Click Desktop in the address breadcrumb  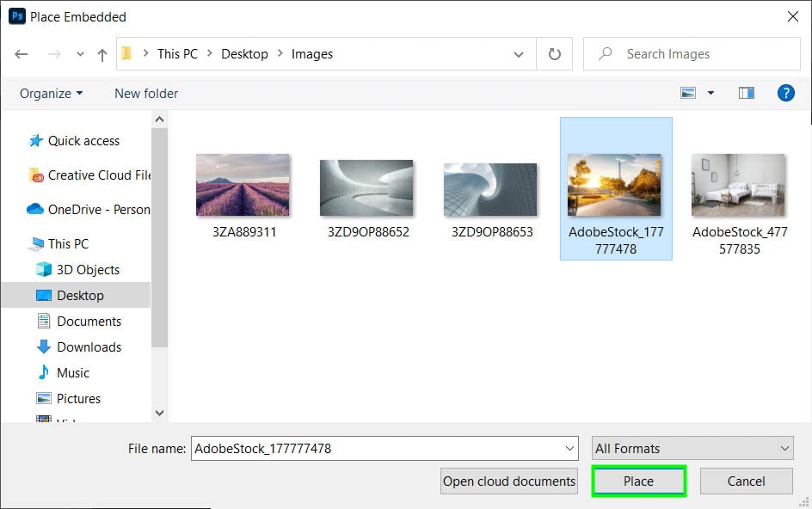point(244,54)
